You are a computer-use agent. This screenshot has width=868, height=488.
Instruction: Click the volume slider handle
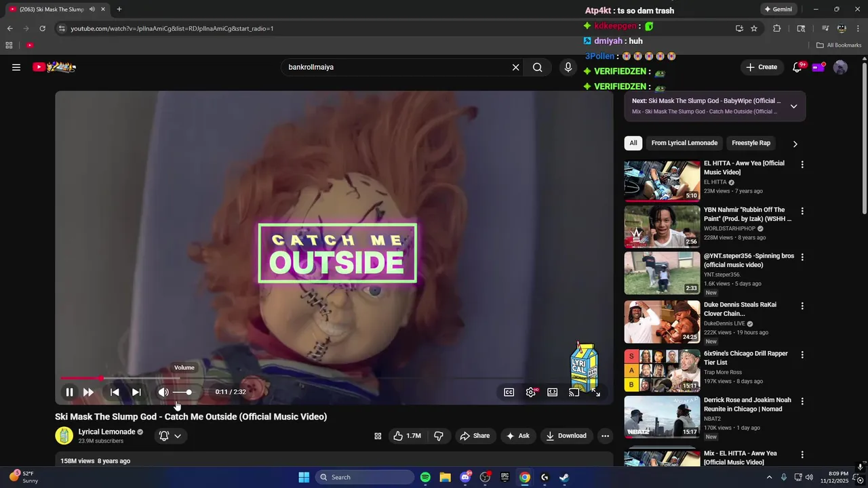189,392
